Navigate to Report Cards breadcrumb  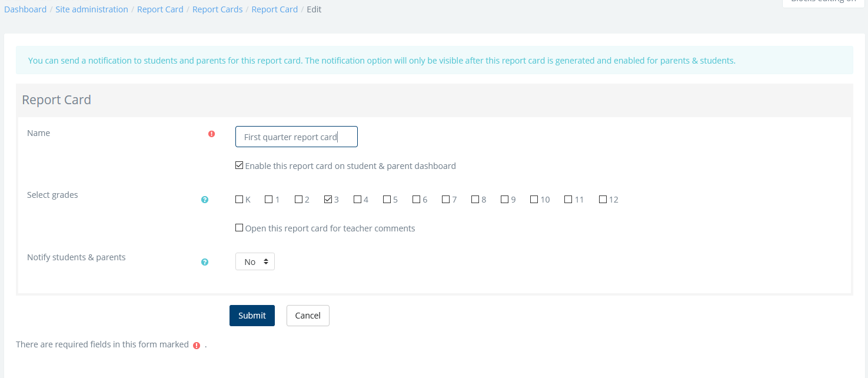(x=217, y=9)
